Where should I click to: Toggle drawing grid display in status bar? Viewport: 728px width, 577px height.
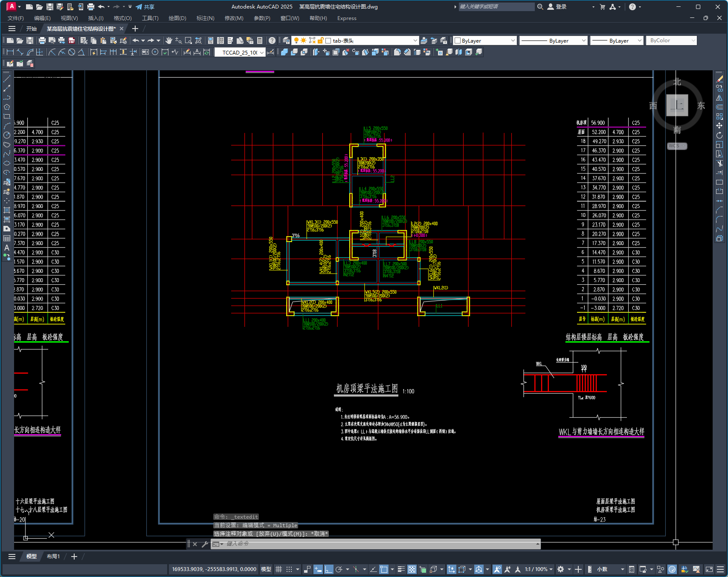(x=279, y=569)
